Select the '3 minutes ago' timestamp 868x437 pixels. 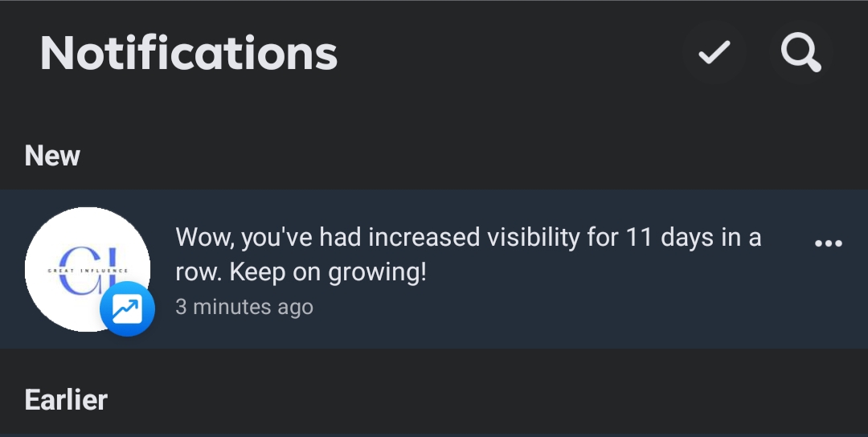(244, 306)
